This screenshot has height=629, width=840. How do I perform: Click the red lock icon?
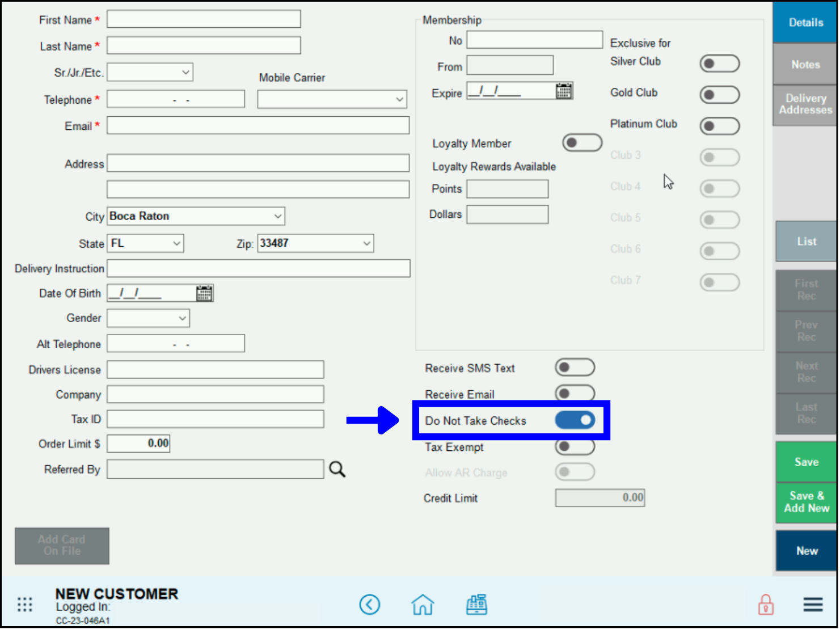pos(766,605)
